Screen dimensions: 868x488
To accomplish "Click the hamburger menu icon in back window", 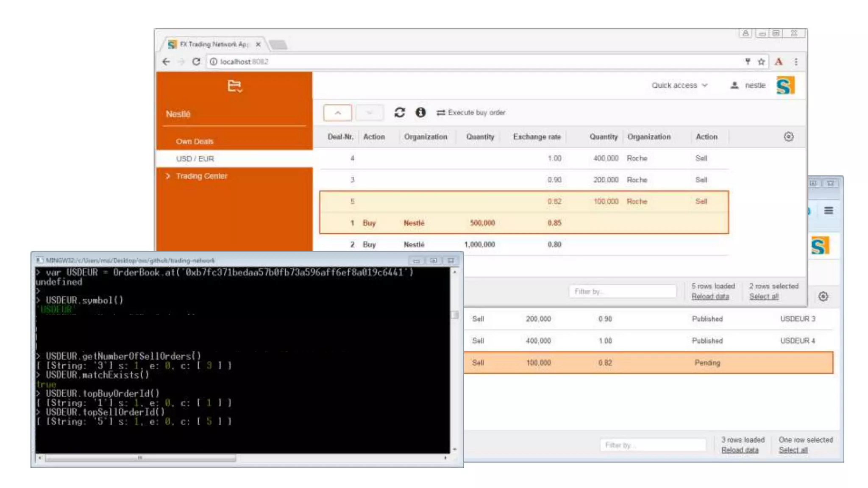I will click(x=829, y=211).
